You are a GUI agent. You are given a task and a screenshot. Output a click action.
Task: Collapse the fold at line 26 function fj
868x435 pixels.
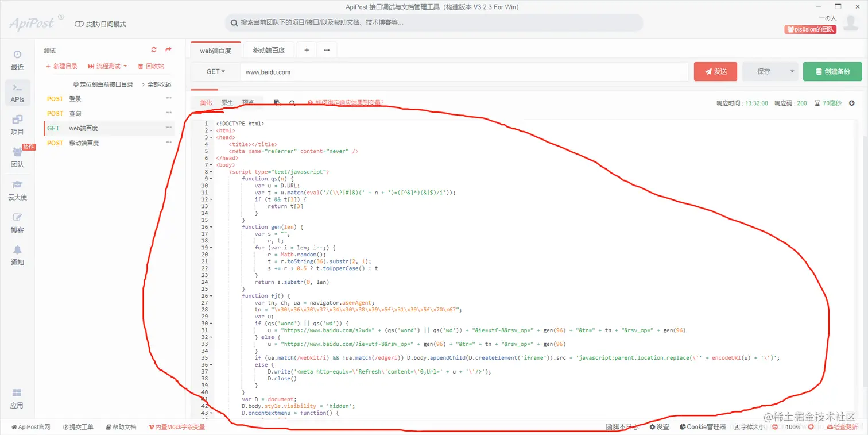coord(212,296)
